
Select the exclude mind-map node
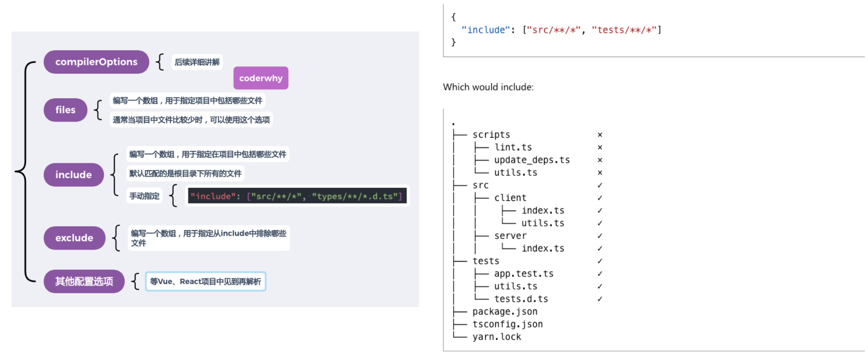pos(74,238)
